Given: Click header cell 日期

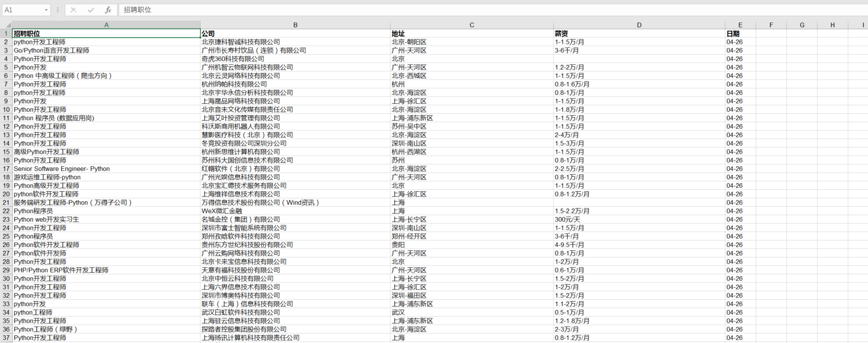Looking at the screenshot, I should click(x=740, y=34).
